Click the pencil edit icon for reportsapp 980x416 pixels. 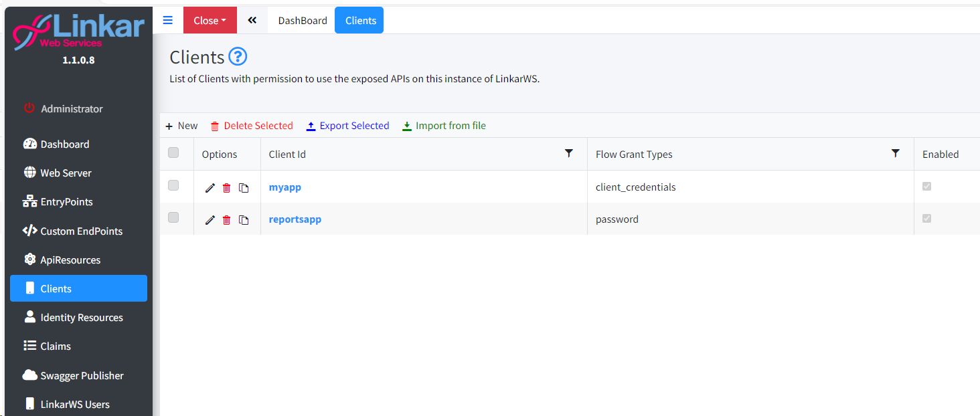[210, 220]
